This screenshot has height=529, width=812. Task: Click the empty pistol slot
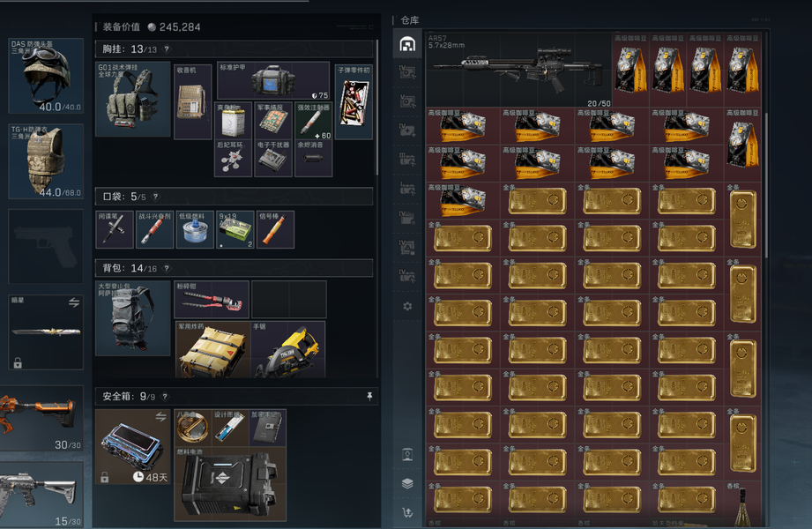click(x=46, y=247)
